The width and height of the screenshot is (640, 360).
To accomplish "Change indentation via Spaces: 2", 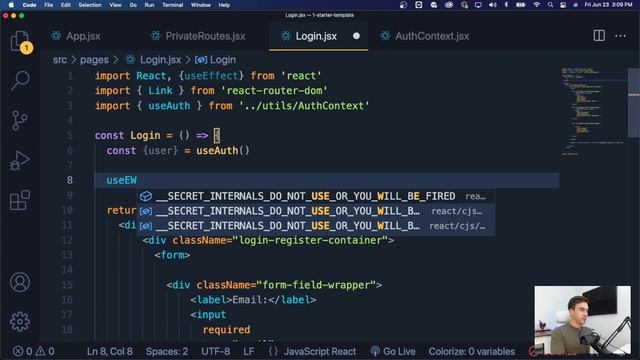I will [167, 351].
